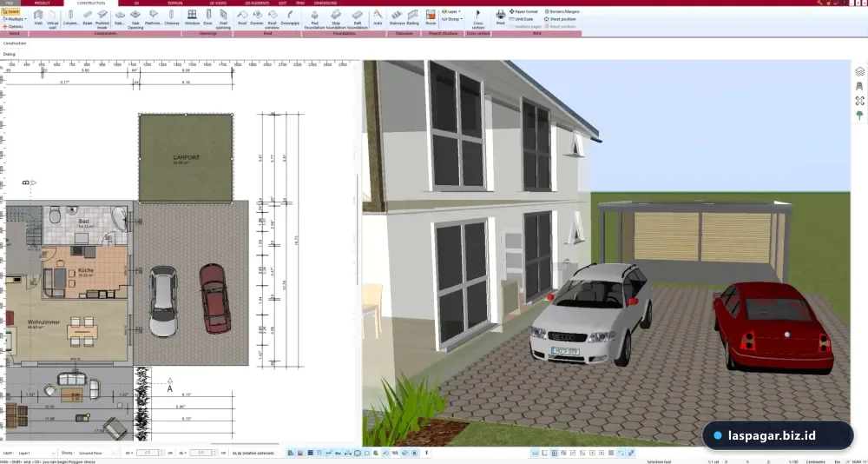868x464 pixels.
Task: Click Paper format in the Print group
Action: click(x=523, y=11)
